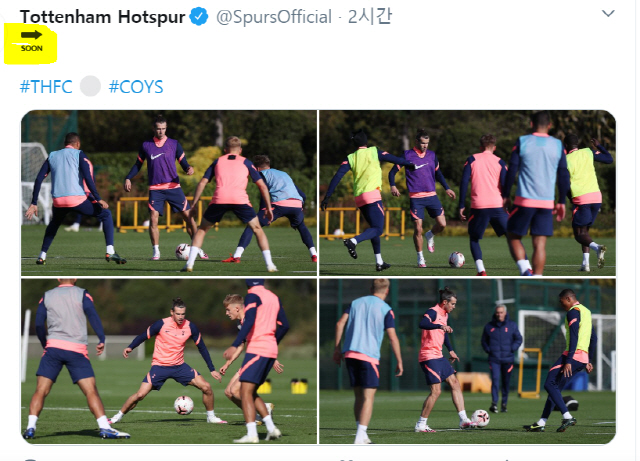Click the white goal net in the photo
Viewport: 640px width, 461px height.
[34, 182]
